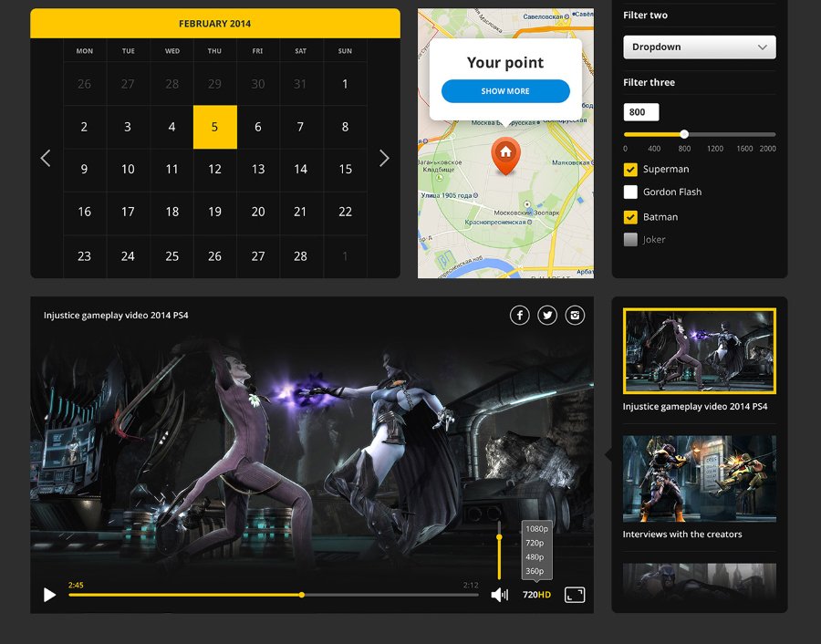Click the vertical volume slider handle
Viewport: 821px width, 644px height.
pos(499,537)
